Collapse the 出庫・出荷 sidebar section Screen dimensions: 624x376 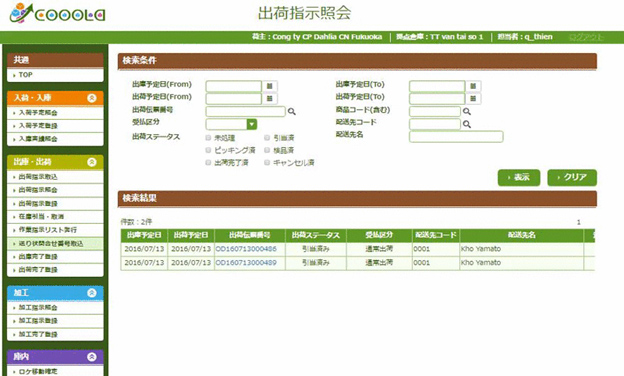pyautogui.click(x=92, y=162)
